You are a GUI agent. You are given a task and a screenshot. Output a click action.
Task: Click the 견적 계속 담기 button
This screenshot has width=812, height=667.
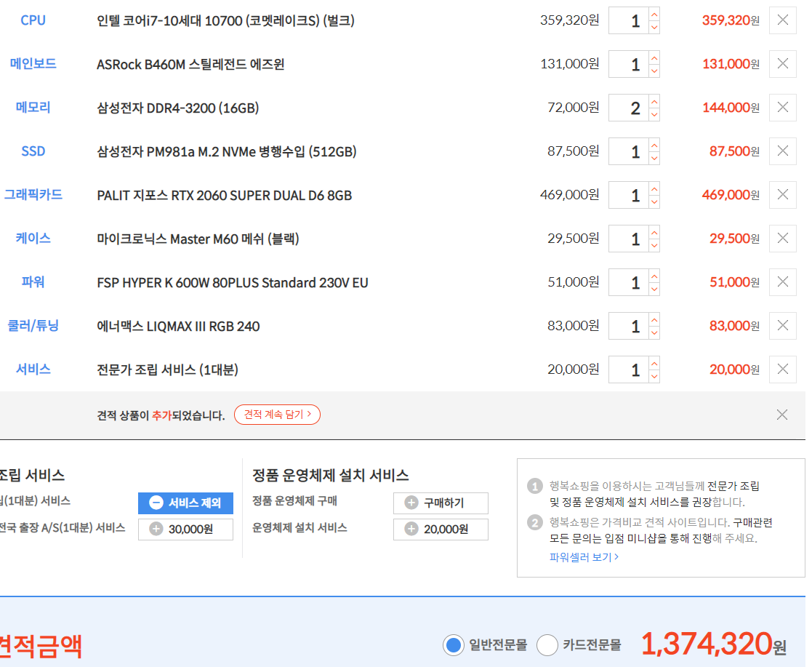[277, 415]
